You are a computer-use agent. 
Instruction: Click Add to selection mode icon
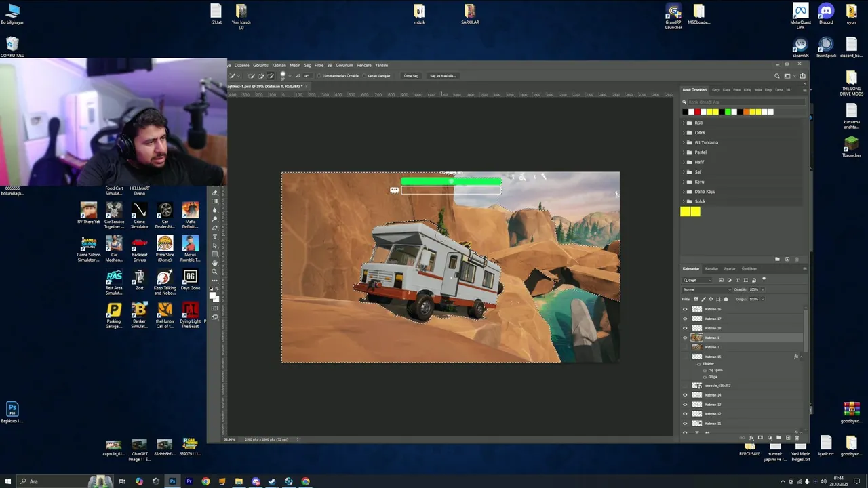(x=261, y=76)
